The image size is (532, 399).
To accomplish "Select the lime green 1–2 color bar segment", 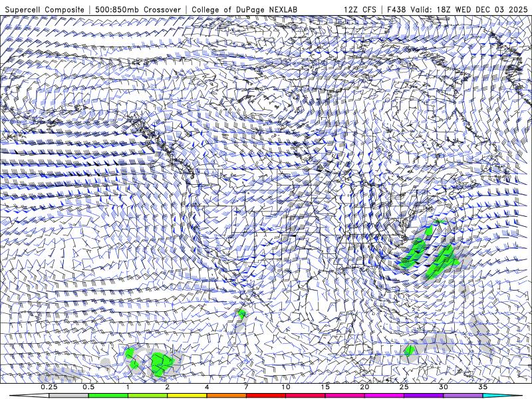I will [147, 396].
